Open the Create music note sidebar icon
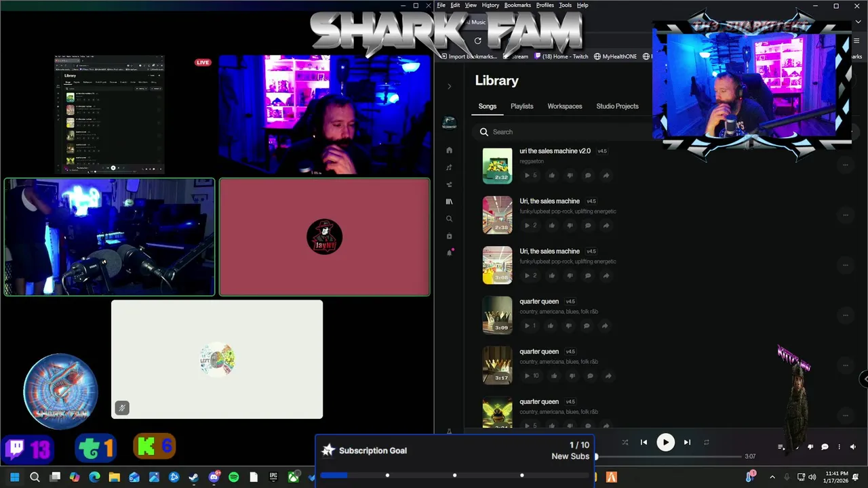 click(449, 167)
